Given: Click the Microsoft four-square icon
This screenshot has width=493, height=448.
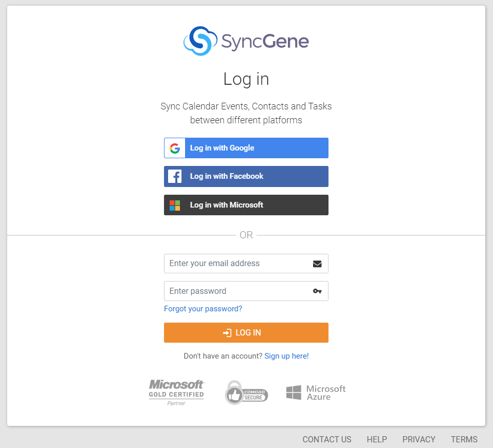Looking at the screenshot, I should tap(175, 205).
